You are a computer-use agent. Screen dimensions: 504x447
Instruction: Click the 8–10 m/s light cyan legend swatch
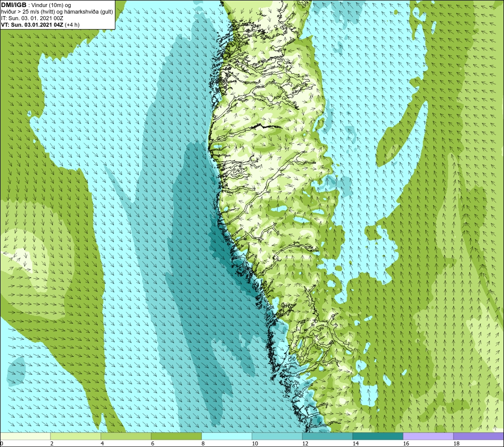tap(227, 436)
